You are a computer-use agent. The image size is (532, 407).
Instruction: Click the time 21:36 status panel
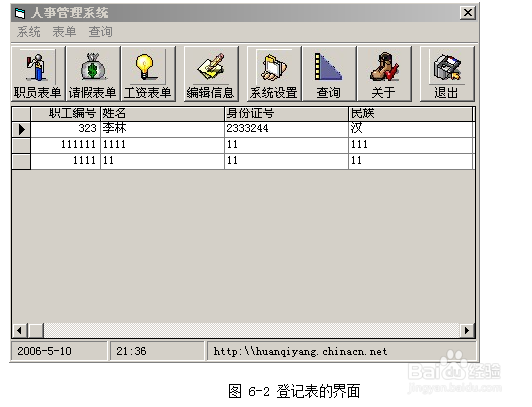[157, 351]
